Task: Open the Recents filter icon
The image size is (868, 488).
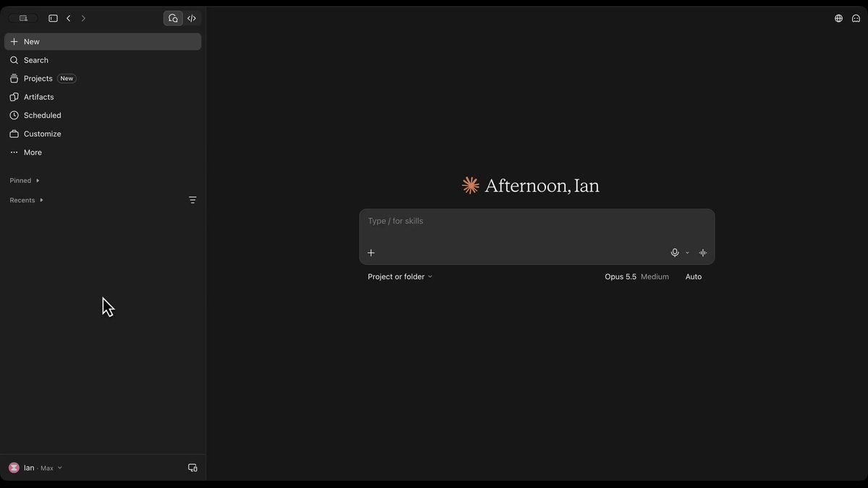Action: (x=192, y=200)
